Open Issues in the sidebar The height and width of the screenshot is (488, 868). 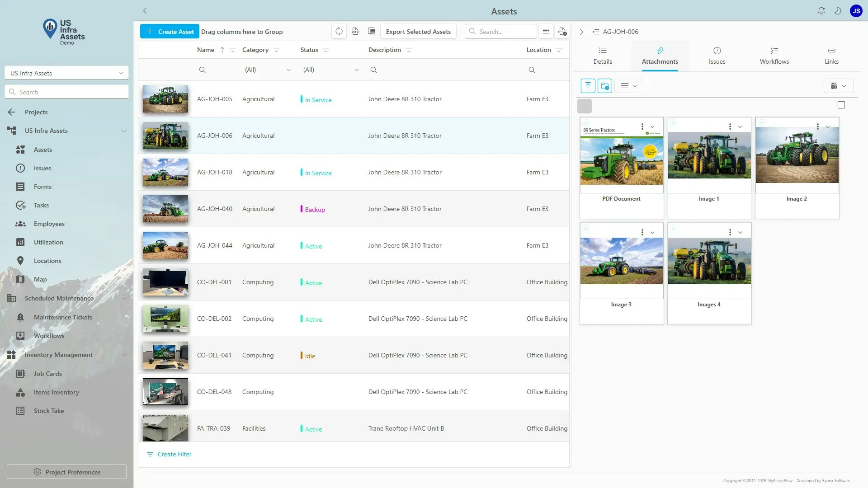tap(42, 168)
